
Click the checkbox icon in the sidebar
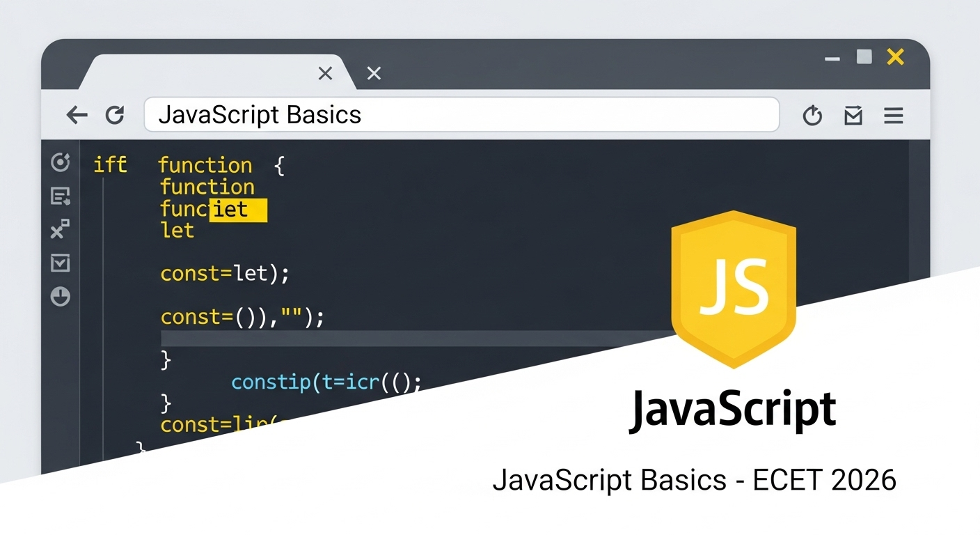pos(61,263)
